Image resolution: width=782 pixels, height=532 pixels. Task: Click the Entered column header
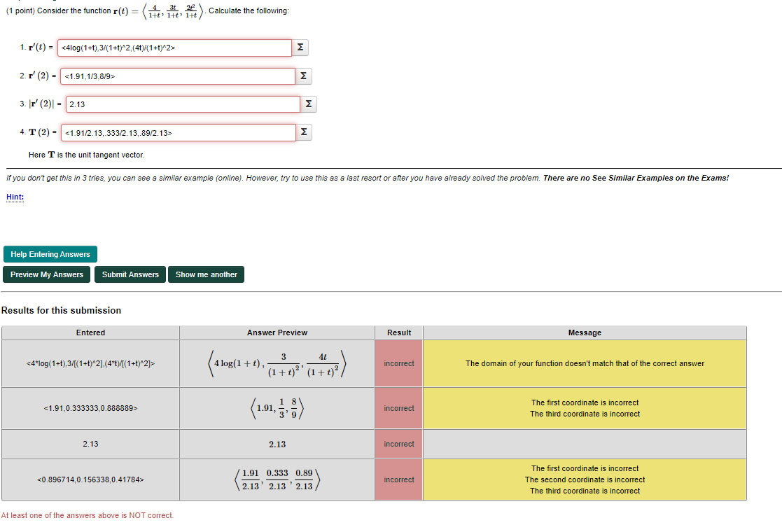coord(90,332)
